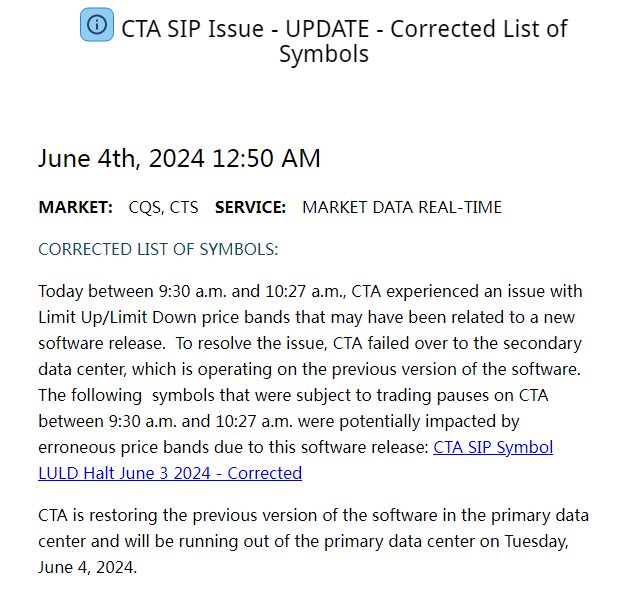Click the 'CORRECTED LIST OF SYMBOLS:' subheading
The image size is (628, 595).
click(158, 249)
